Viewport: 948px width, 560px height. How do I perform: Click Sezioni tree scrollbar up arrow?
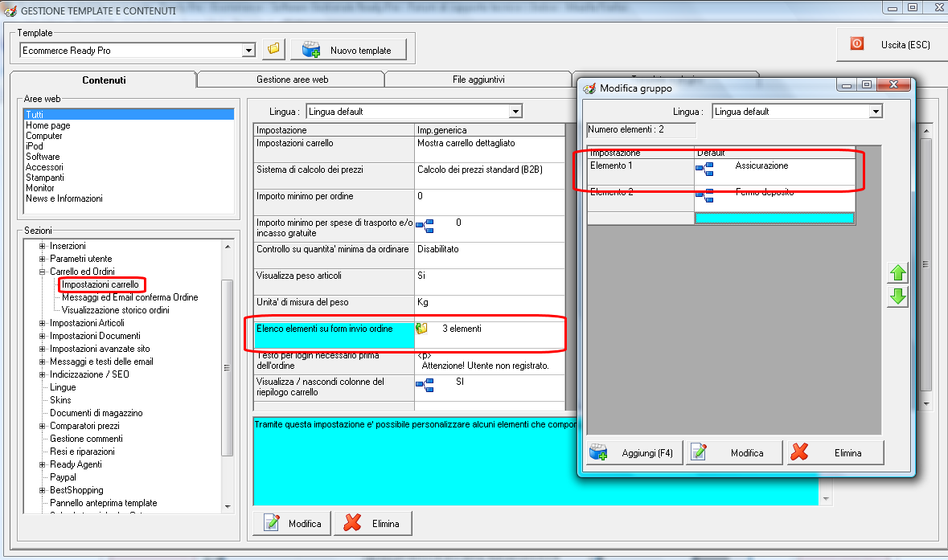pyautogui.click(x=228, y=246)
